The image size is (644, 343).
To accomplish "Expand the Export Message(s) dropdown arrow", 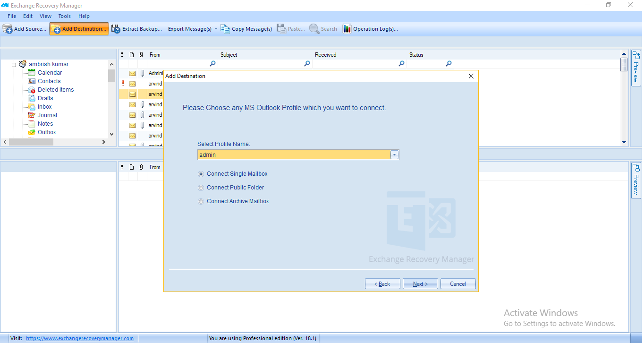I will [216, 29].
